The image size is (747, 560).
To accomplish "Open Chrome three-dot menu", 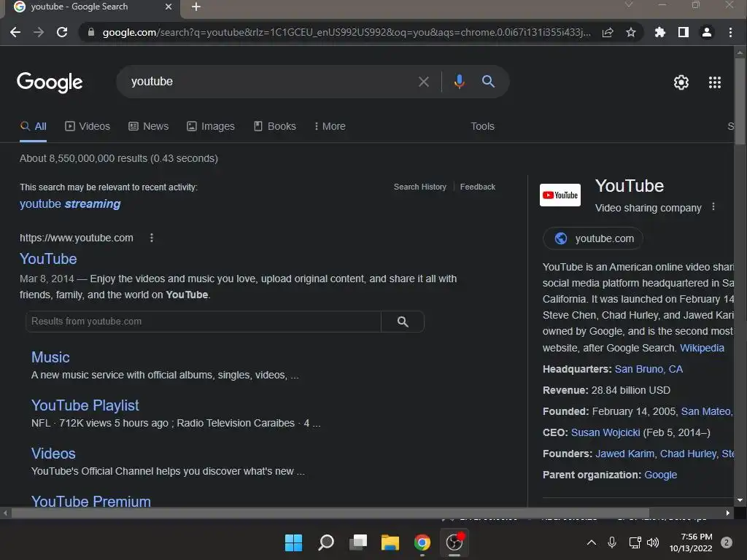I will [730, 32].
